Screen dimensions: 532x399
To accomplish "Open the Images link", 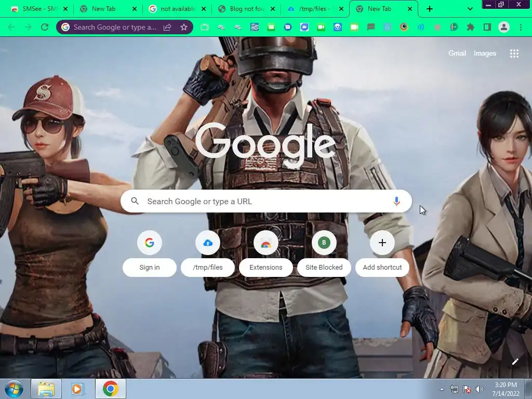I will (x=485, y=54).
